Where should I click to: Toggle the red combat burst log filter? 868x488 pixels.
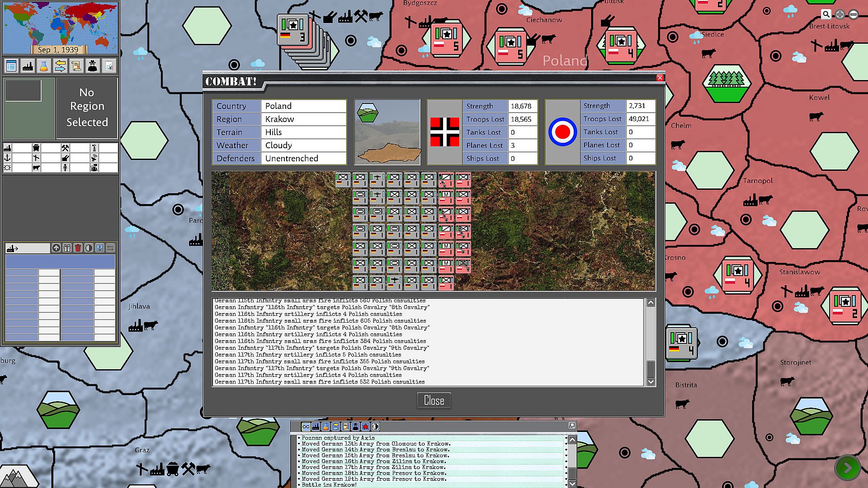coord(365,427)
